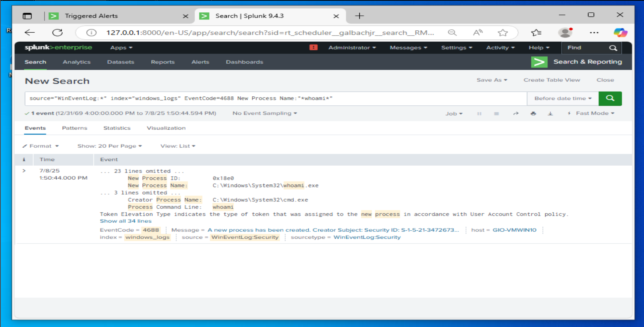Expand the event row details chevron
The image size is (644, 327).
pos(24,171)
